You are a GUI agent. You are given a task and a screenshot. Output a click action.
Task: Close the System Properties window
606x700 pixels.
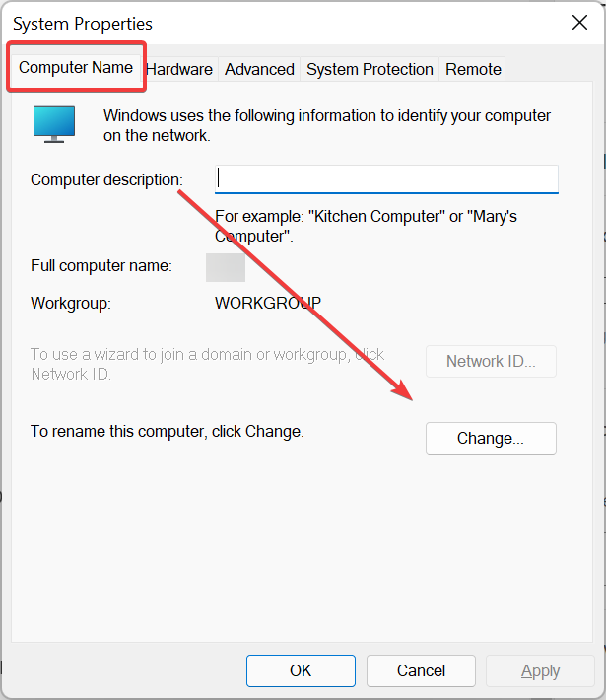click(579, 22)
